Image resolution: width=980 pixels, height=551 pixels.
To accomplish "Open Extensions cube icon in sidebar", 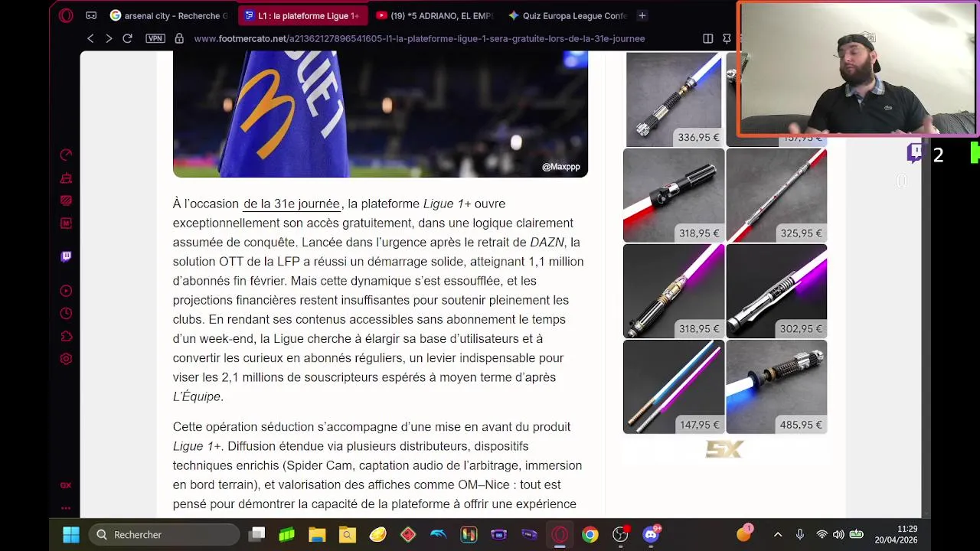I will [66, 336].
